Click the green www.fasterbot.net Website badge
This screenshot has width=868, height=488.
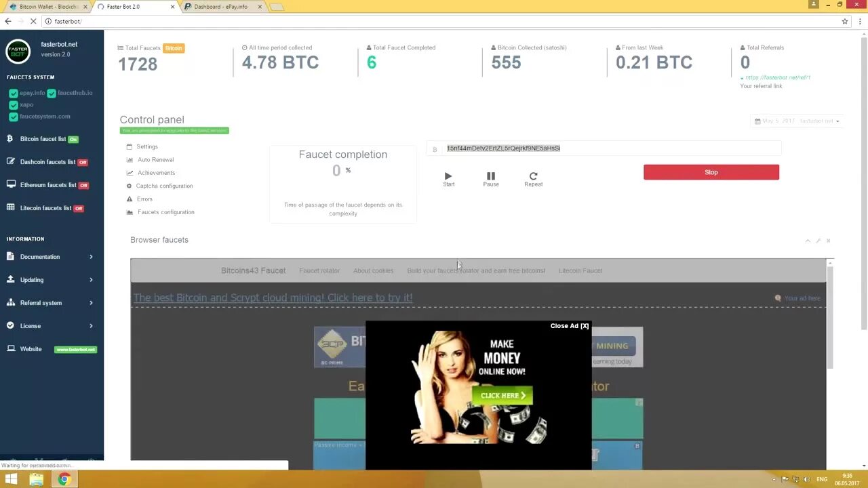point(76,350)
